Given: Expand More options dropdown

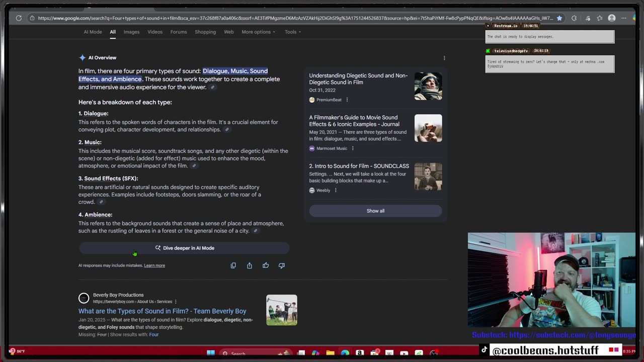Looking at the screenshot, I should 259,32.
